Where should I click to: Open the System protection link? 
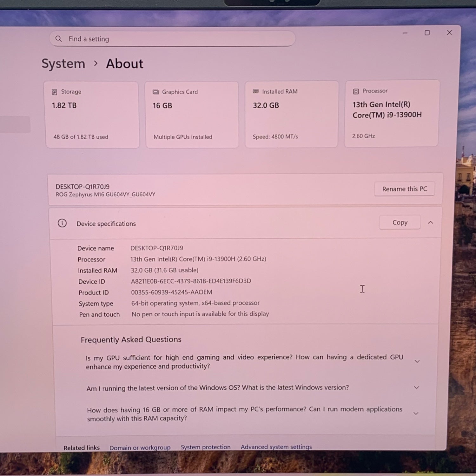point(206,447)
